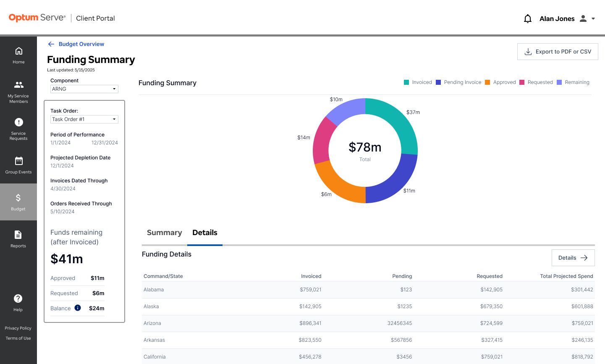This screenshot has height=364, width=605.
Task: Select the Budget dollar icon
Action: 18,198
